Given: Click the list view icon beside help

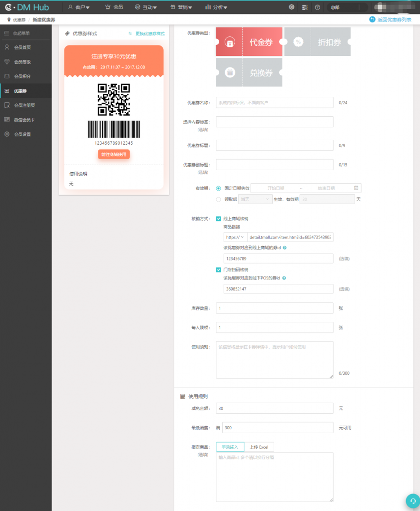Looking at the screenshot, I should click(305, 7).
